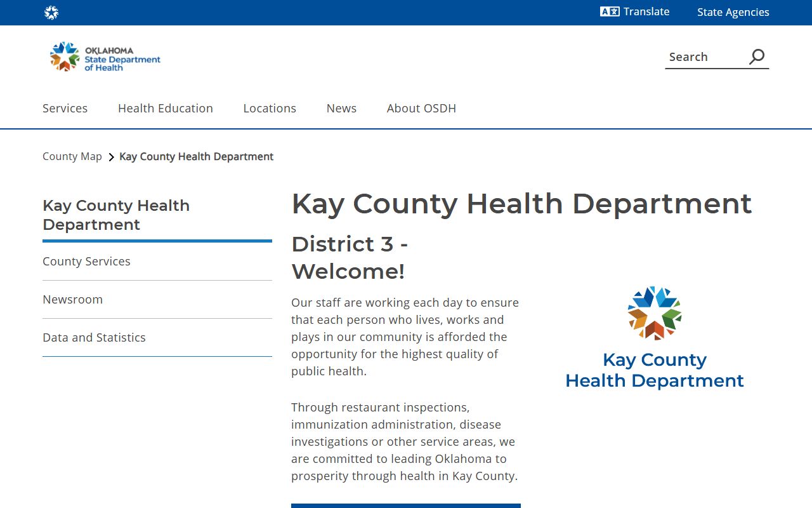Viewport: 812px width, 508px height.
Task: Click the Oklahoma State Department of Health logo
Action: click(105, 57)
